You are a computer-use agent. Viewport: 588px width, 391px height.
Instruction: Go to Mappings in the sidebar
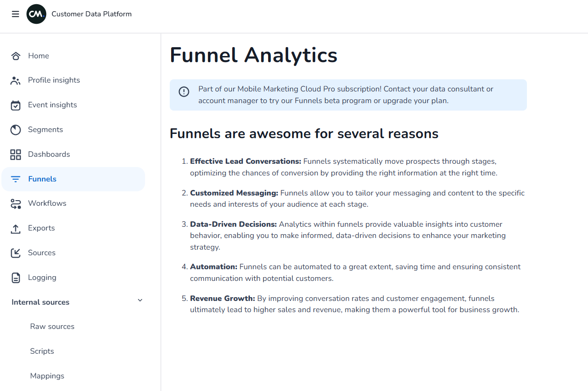(x=47, y=376)
